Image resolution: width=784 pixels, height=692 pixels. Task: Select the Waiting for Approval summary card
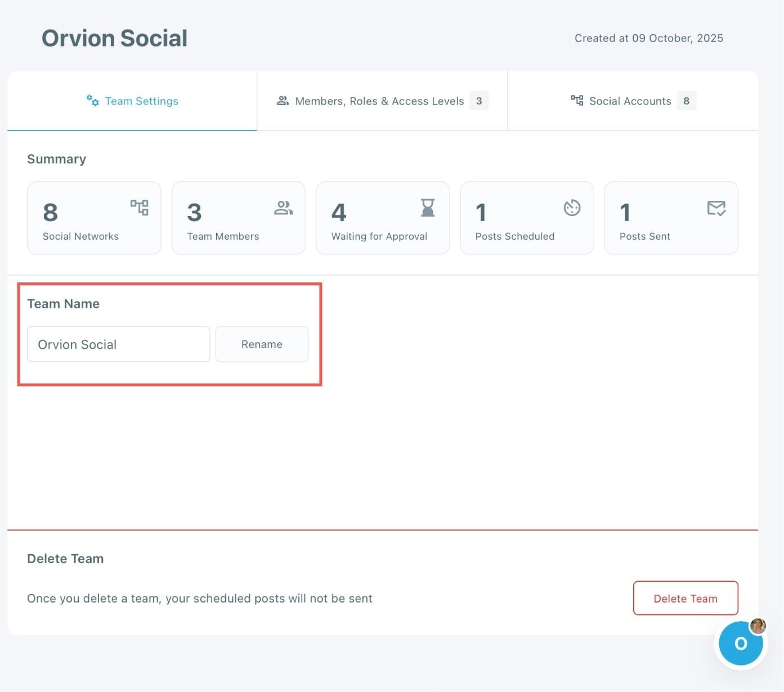point(382,218)
